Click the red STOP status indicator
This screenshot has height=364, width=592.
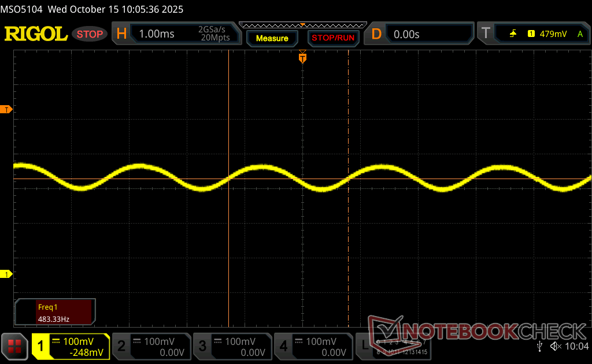tap(90, 34)
